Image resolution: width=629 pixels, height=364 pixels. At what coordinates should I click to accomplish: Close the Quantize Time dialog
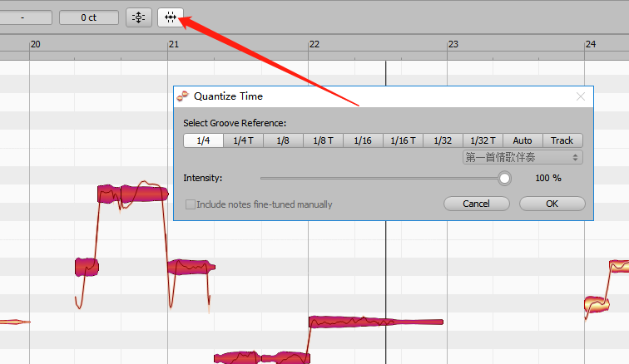(581, 96)
